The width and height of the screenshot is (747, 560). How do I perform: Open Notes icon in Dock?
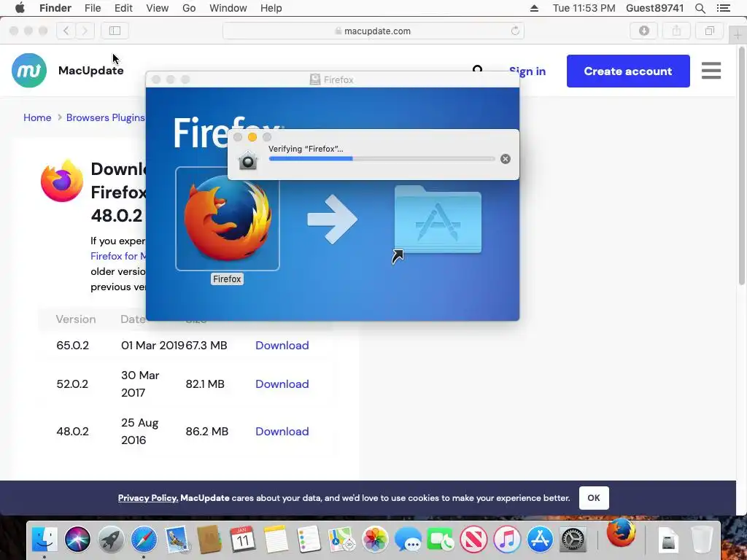276,540
